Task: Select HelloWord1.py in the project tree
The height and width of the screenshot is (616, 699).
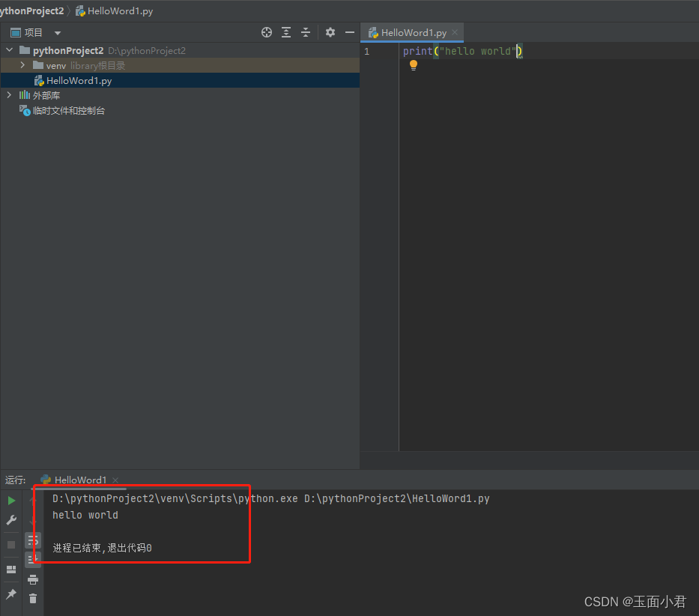Action: tap(180, 80)
